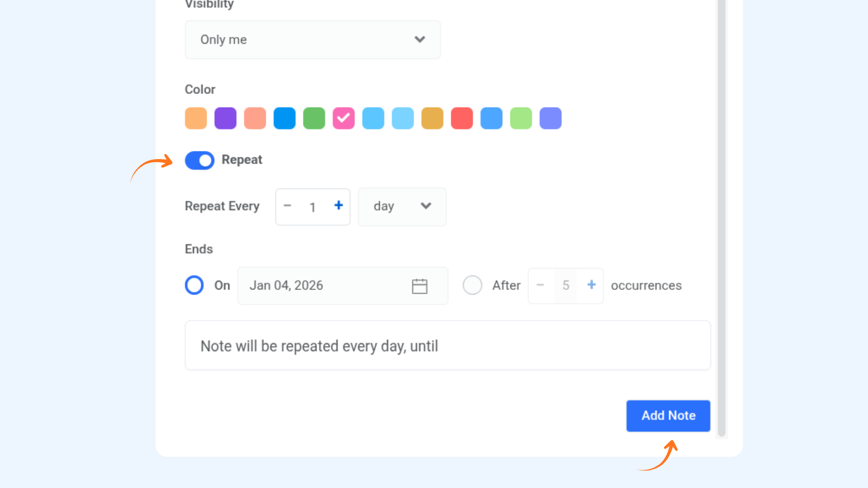The height and width of the screenshot is (488, 868).
Task: Decrease the Repeat Every count with minus
Action: tap(288, 206)
